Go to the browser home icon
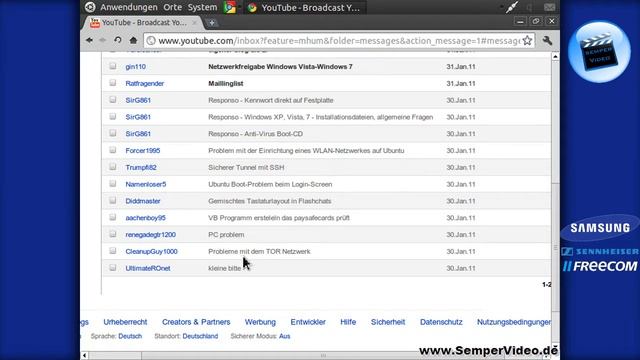Image resolution: width=640 pixels, height=360 pixels. 133,40
